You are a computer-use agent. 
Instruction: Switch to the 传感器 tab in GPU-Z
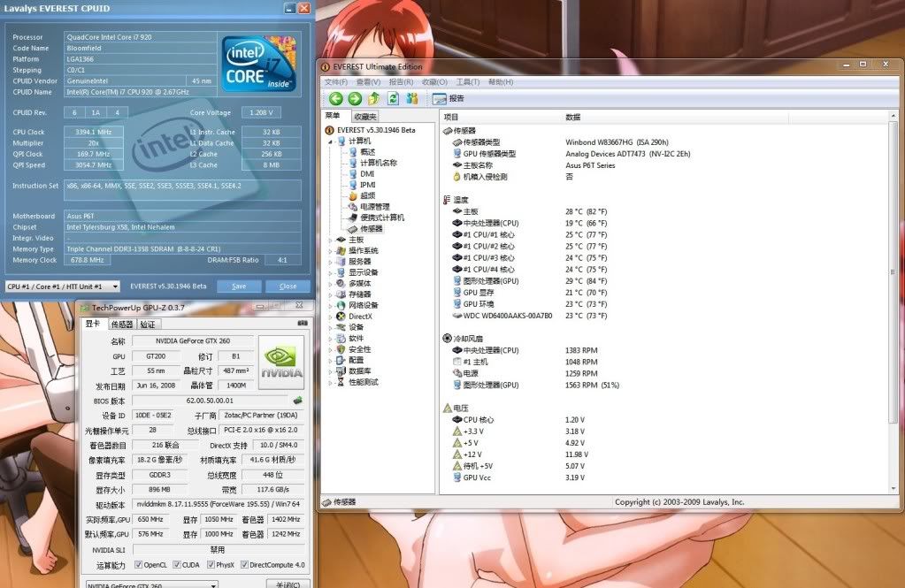[x=121, y=325]
